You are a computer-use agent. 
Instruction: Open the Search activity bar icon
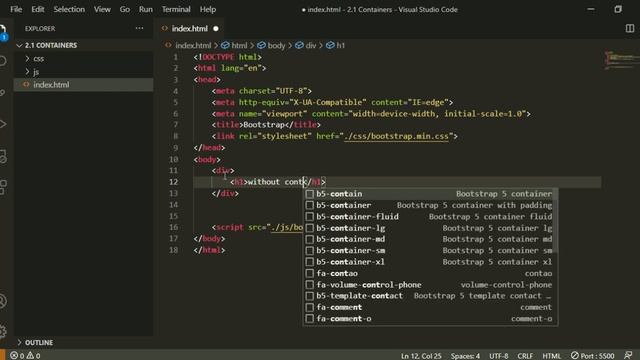point(3,61)
